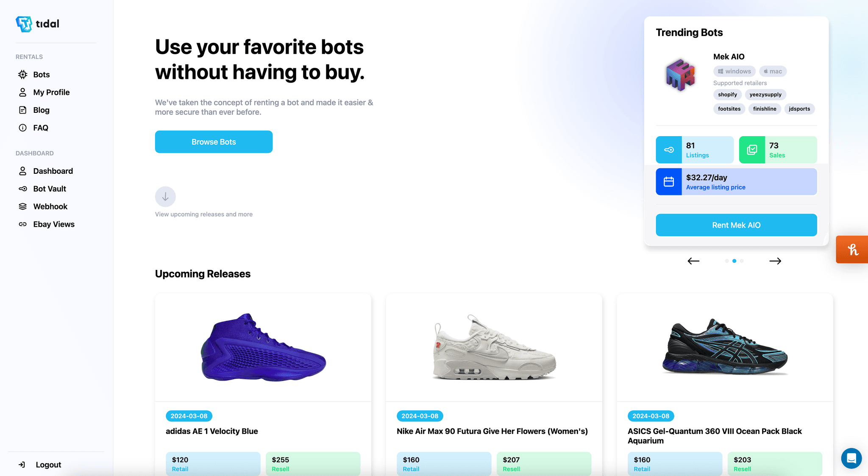Select the active middle carousel dot
Screen dimensions: 868x476
[x=734, y=261]
